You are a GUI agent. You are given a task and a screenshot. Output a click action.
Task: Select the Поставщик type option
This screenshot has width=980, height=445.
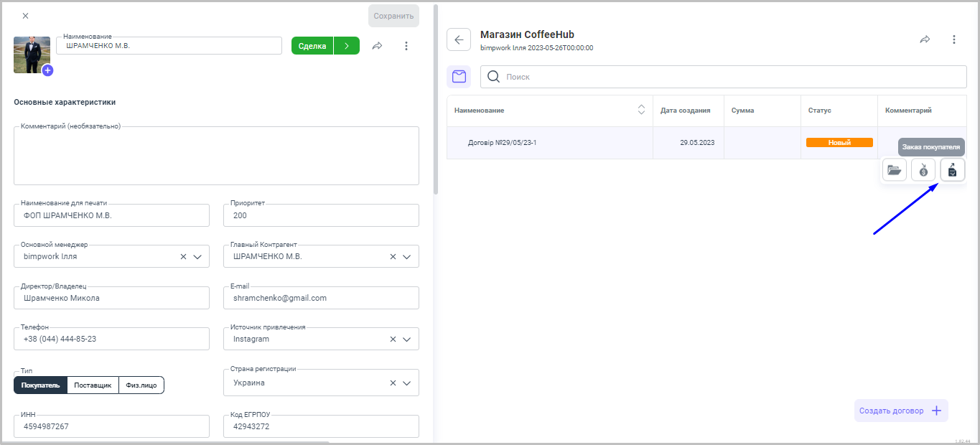93,385
